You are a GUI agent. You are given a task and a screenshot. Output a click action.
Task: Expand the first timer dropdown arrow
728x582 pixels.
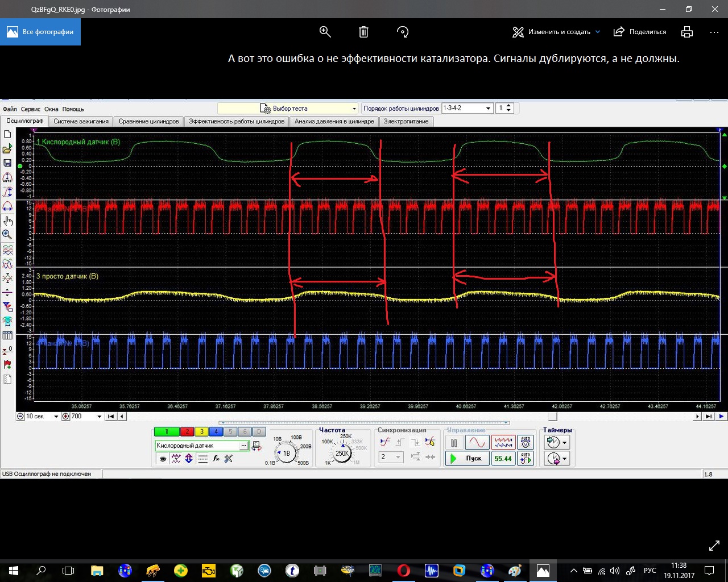(564, 443)
